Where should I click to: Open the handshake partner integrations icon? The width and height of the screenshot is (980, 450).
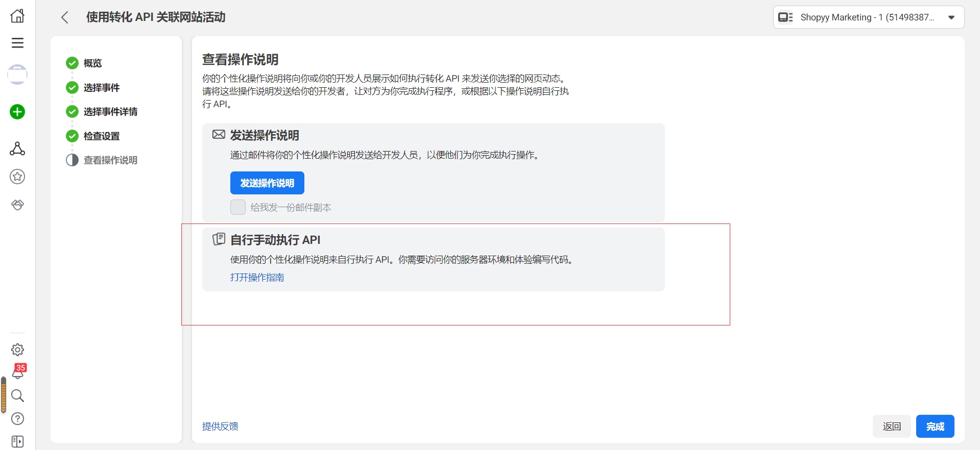17,205
